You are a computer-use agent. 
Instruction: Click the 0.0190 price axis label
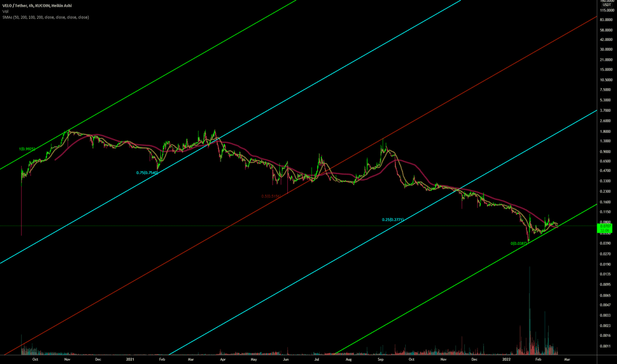coord(606,265)
